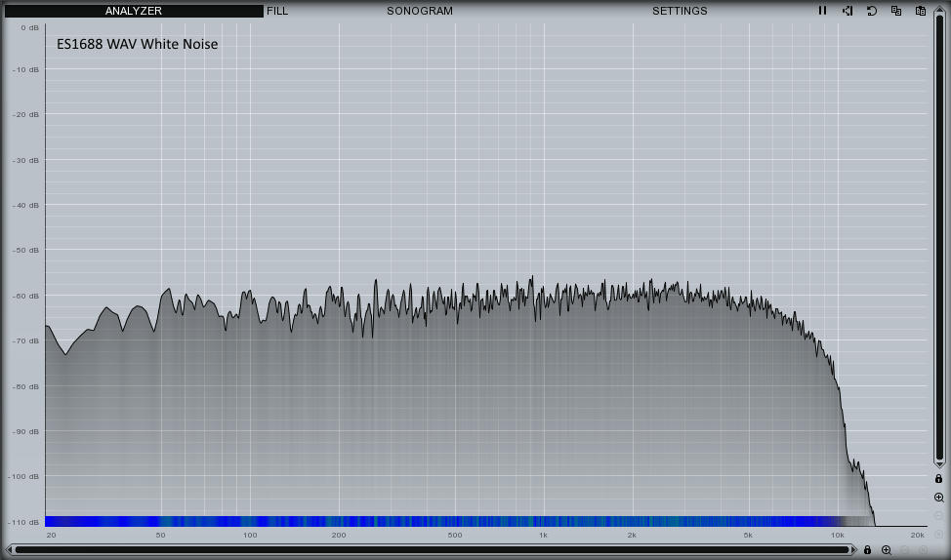951x560 pixels.
Task: Click the blue sonogram intensity strip
Action: pos(442,521)
